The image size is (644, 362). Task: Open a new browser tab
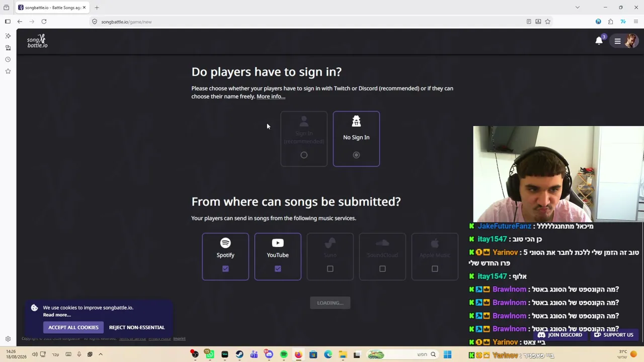pos(97,8)
